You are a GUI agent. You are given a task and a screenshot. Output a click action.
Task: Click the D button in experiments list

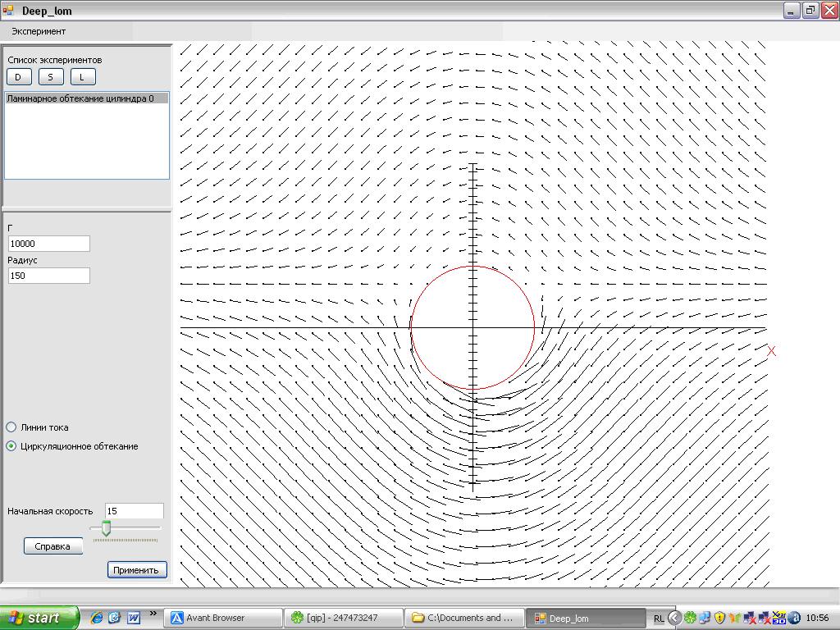[19, 76]
